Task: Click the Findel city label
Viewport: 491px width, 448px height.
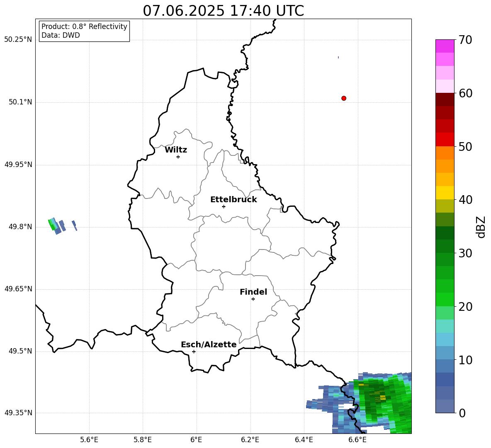Action: pyautogui.click(x=253, y=292)
